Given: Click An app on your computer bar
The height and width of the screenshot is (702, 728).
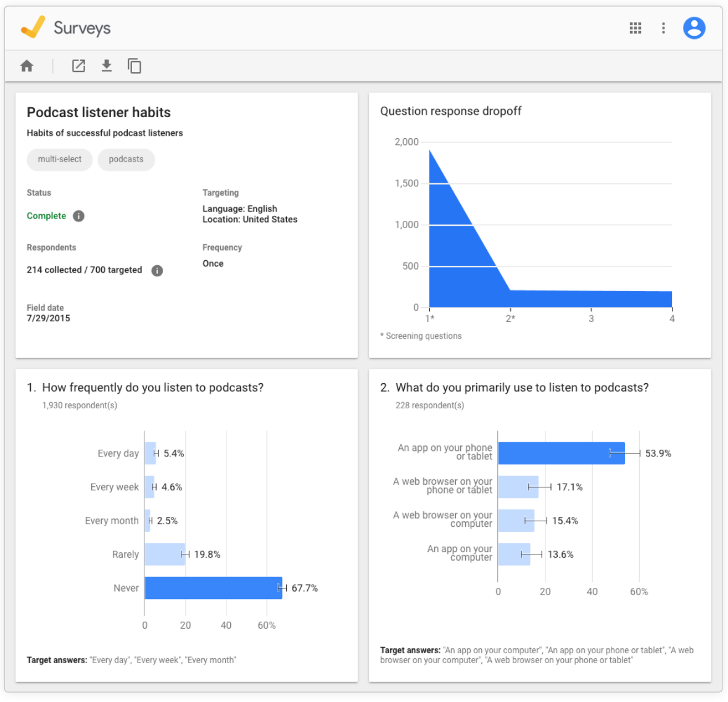Looking at the screenshot, I should 514,555.
